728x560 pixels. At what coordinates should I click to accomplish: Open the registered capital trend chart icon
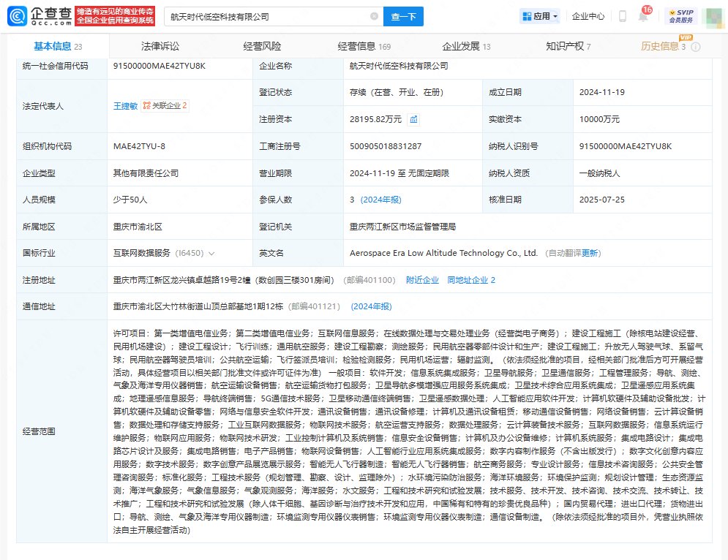pyautogui.click(x=413, y=118)
